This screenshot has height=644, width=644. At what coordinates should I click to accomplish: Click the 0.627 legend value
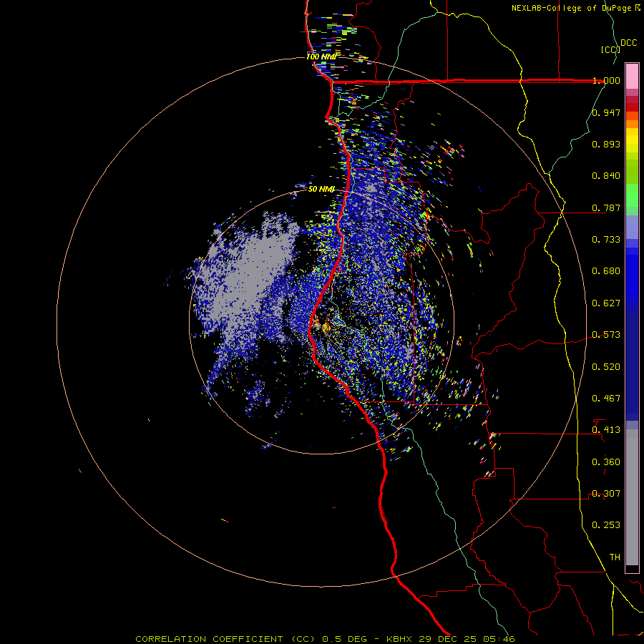pos(606,303)
